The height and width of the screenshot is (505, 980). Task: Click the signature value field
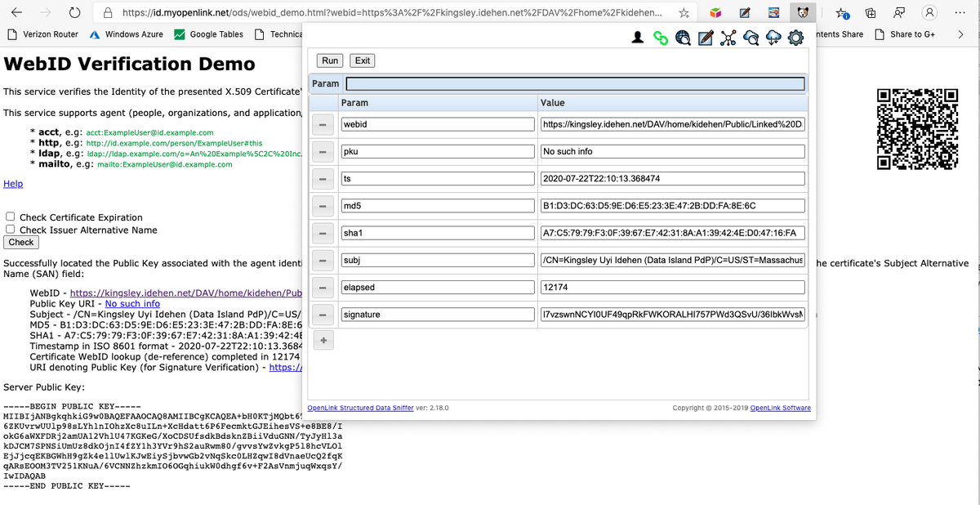[672, 315]
